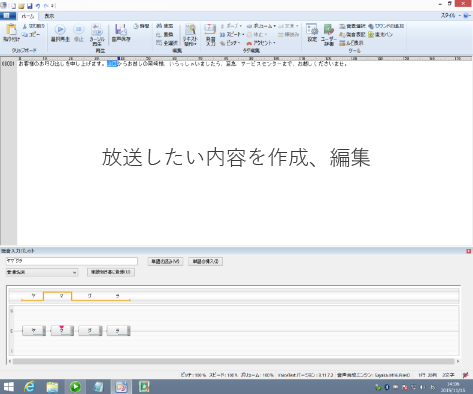The image size is (473, 394).
Task: Select the ホーム ribbon tab
Action: tap(28, 16)
